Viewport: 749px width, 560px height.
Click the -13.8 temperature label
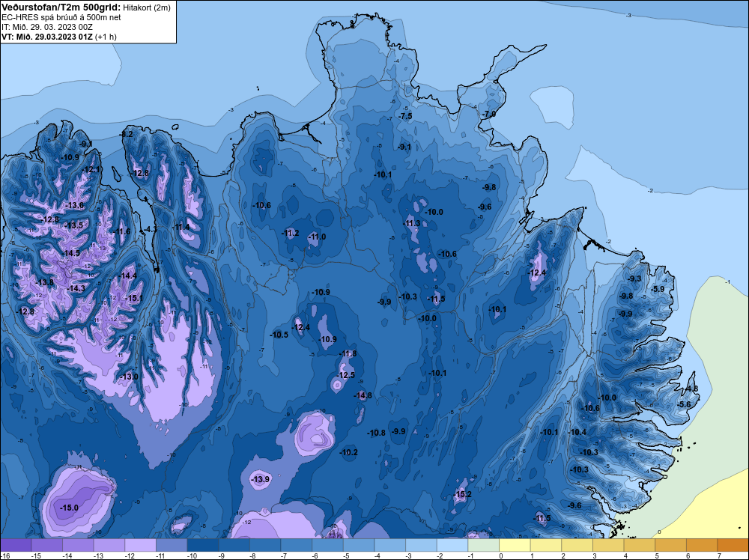pos(45,282)
